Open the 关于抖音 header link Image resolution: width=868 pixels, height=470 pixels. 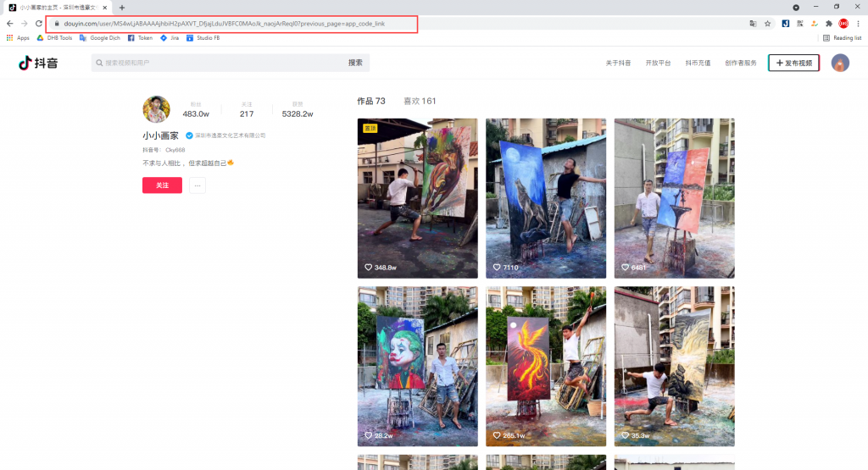pyautogui.click(x=618, y=63)
